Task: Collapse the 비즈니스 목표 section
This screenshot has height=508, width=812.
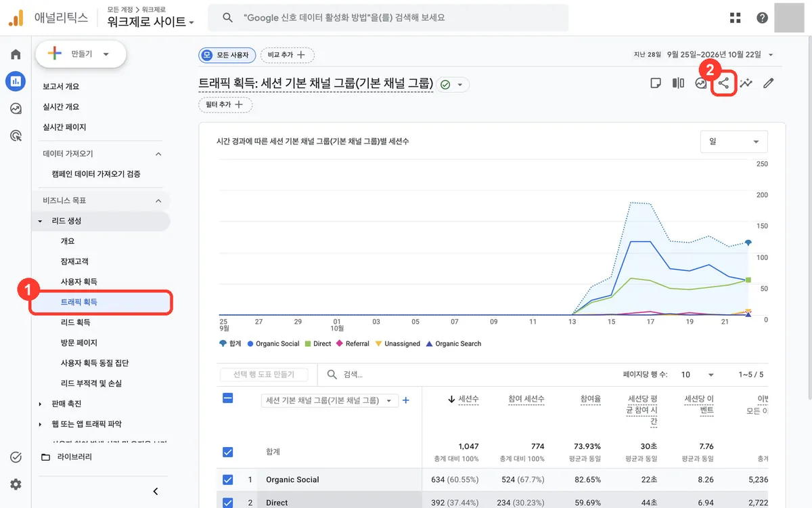Action: (158, 200)
